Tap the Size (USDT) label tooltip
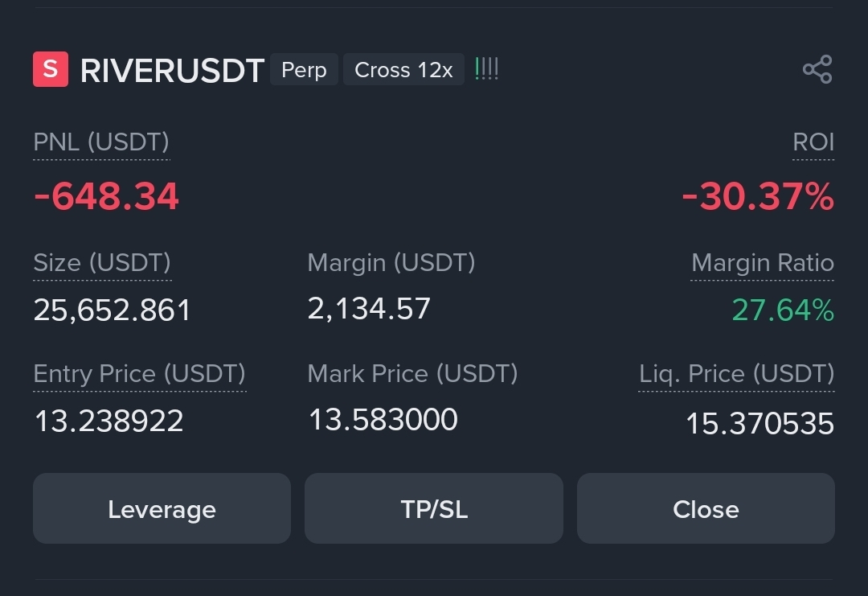The width and height of the screenshot is (868, 596). 102,262
